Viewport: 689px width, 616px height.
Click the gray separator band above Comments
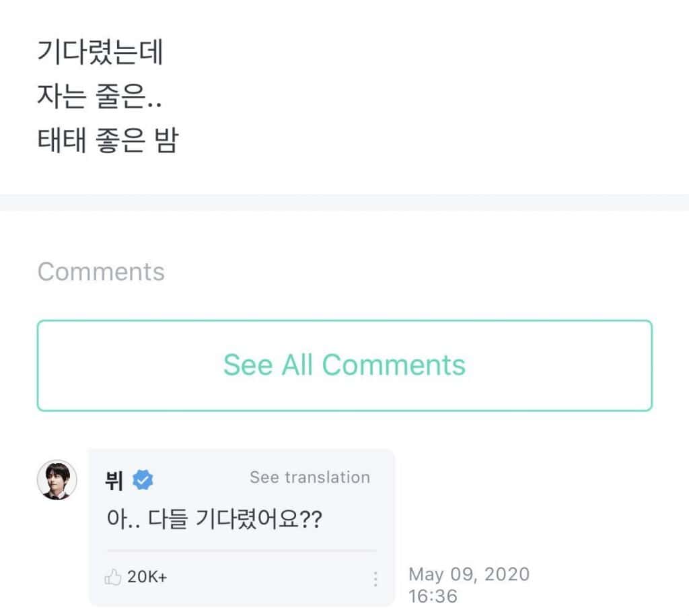click(344, 202)
